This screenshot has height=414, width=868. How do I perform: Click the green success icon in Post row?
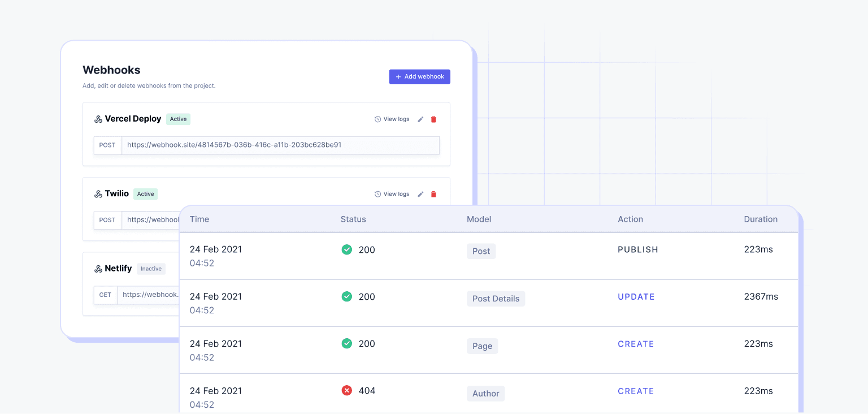[347, 249]
